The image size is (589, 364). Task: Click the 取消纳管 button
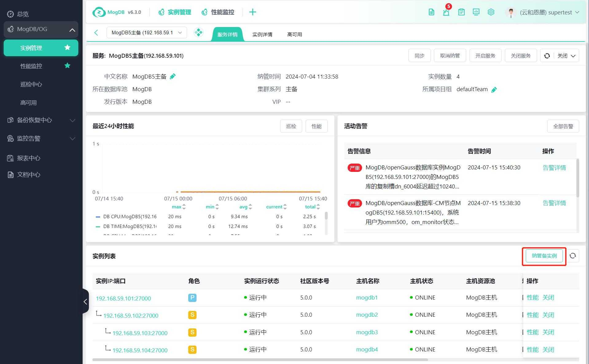[450, 56]
